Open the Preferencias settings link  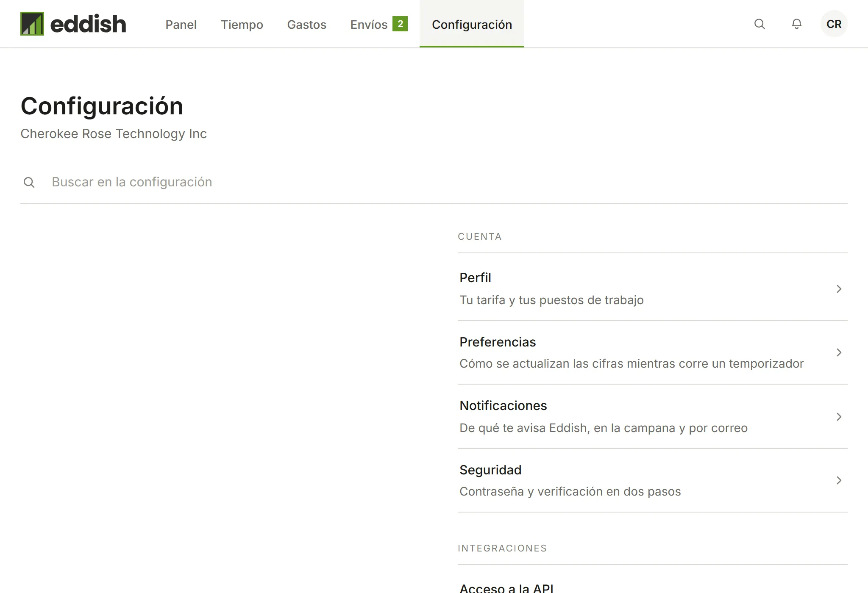[653, 352]
